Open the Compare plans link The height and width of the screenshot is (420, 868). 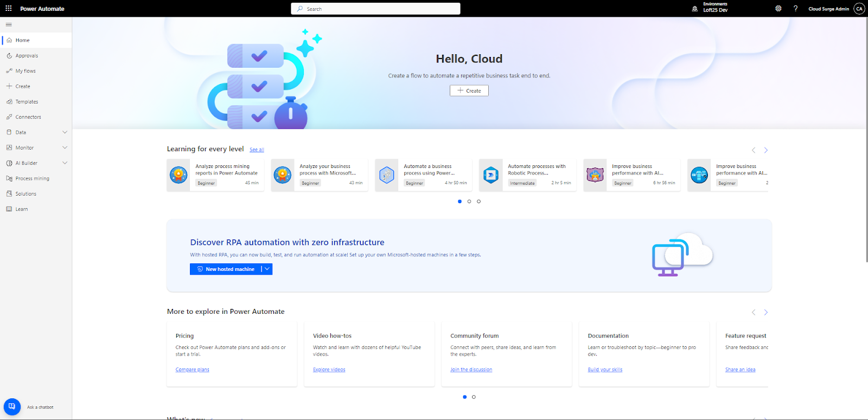(192, 370)
